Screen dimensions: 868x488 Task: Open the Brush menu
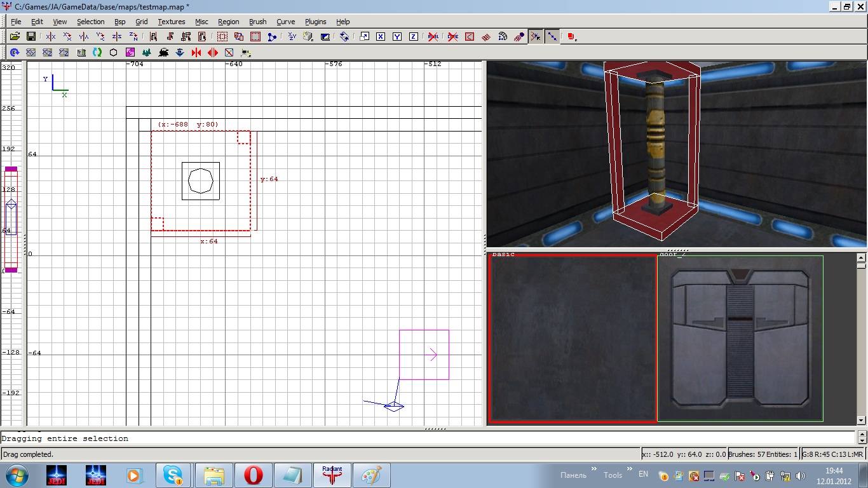pos(258,22)
